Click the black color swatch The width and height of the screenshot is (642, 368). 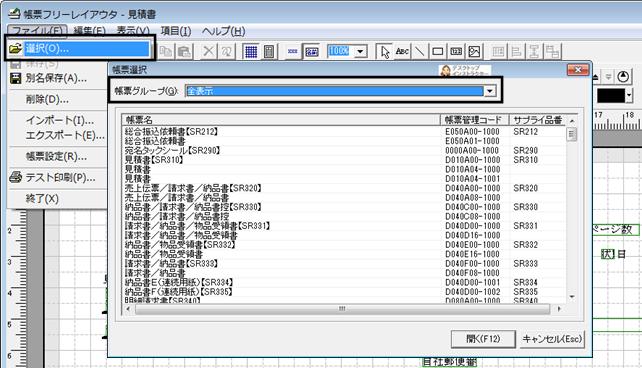point(611,96)
